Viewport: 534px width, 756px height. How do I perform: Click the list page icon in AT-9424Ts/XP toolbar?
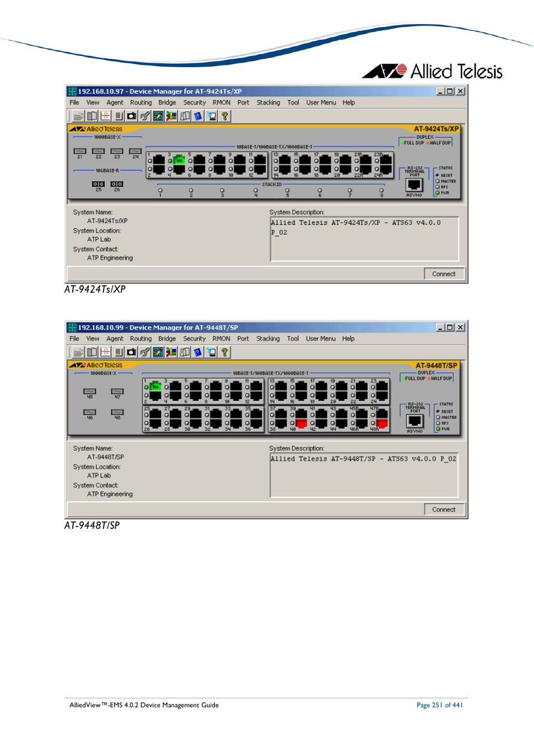[x=119, y=116]
